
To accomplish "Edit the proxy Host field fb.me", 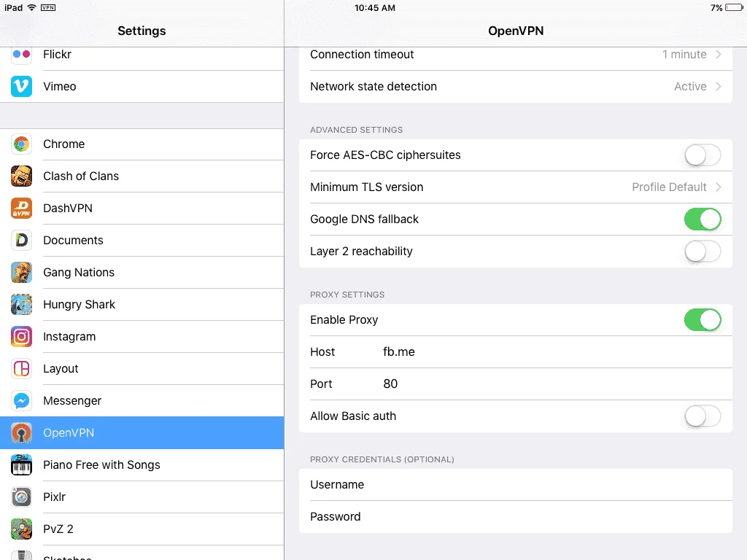I will pyautogui.click(x=516, y=352).
